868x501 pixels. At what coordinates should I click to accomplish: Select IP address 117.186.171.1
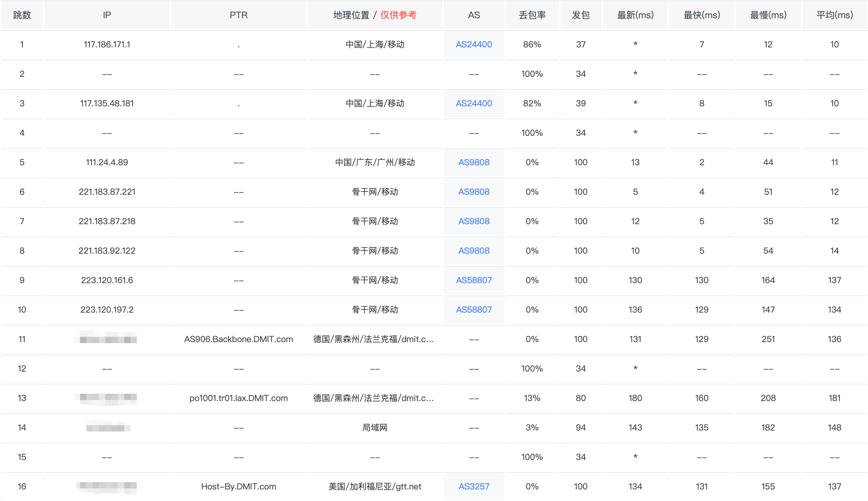click(107, 45)
